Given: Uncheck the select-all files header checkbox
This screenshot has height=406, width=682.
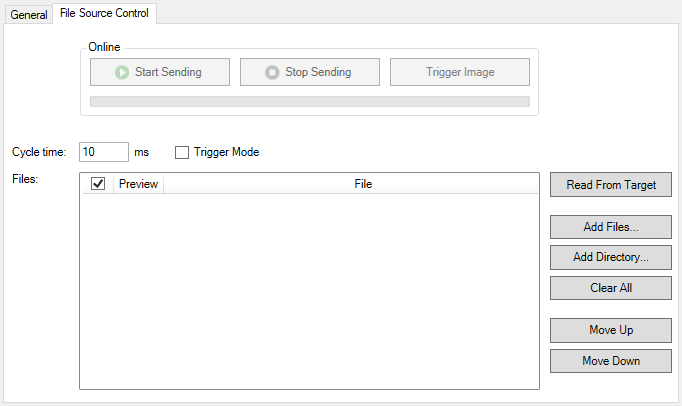Looking at the screenshot, I should [x=98, y=184].
